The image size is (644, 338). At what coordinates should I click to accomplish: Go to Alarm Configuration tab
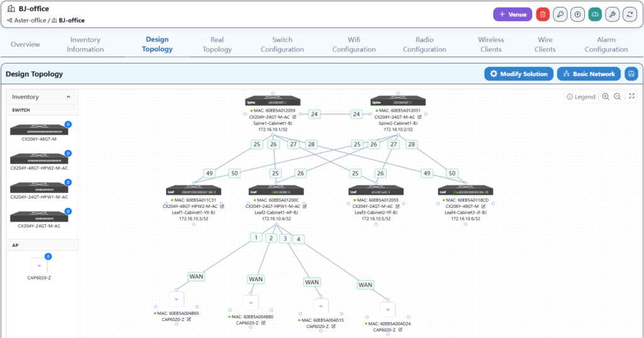coord(606,44)
